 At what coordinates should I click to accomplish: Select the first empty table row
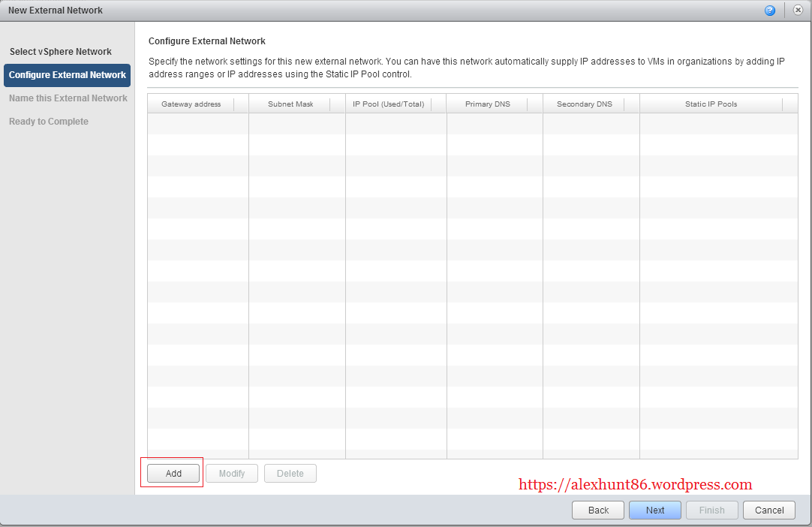[473, 124]
